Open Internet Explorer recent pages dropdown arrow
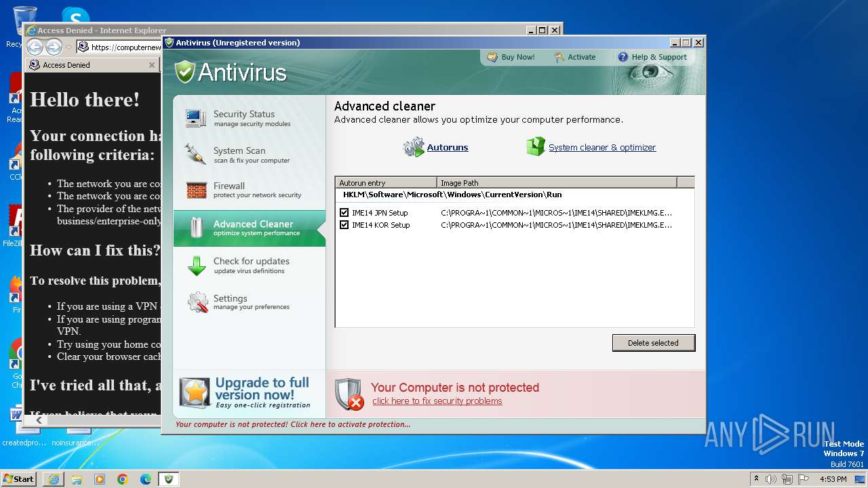Image resolution: width=868 pixels, height=488 pixels. coord(68,47)
